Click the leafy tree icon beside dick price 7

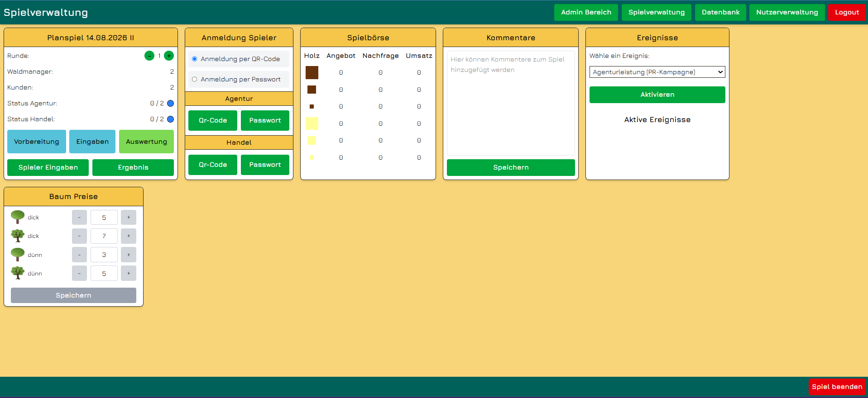click(18, 236)
